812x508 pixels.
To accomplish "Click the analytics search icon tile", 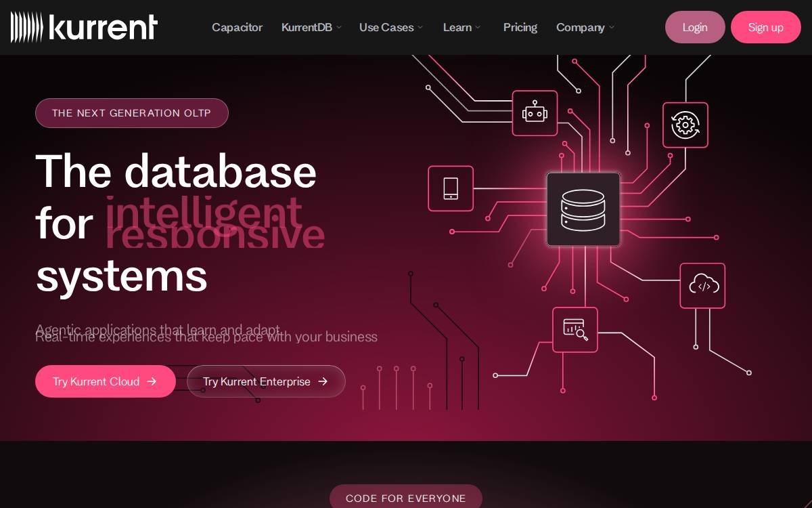I will 575,330.
